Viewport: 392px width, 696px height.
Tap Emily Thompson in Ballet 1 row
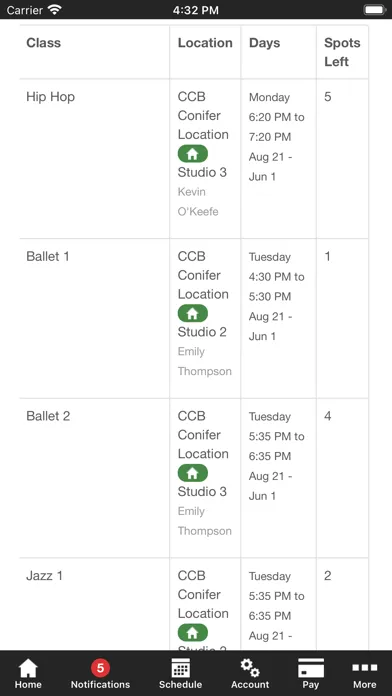point(205,361)
